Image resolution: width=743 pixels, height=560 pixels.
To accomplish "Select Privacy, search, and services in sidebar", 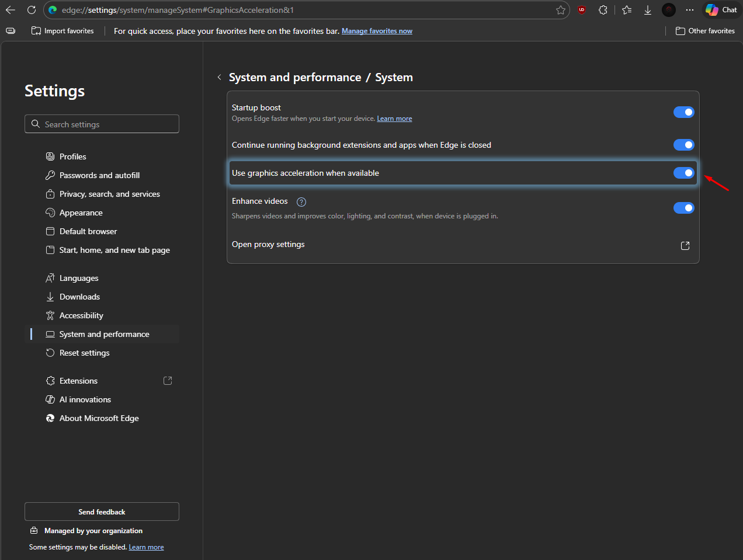I will [109, 194].
